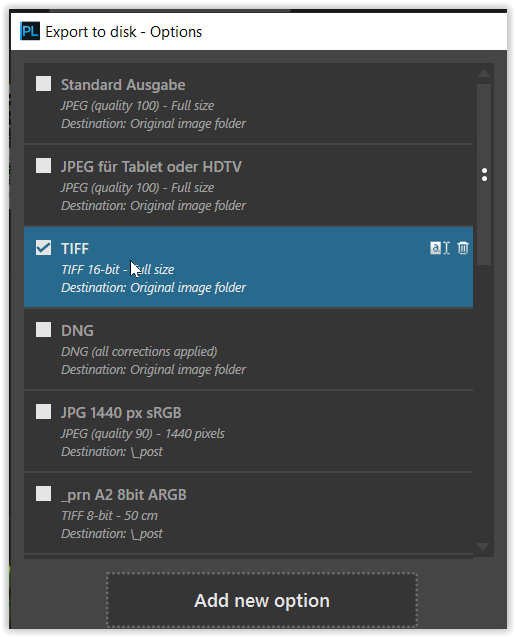Click the vertical scrollbar thumb
The image size is (515, 637).
click(484, 175)
